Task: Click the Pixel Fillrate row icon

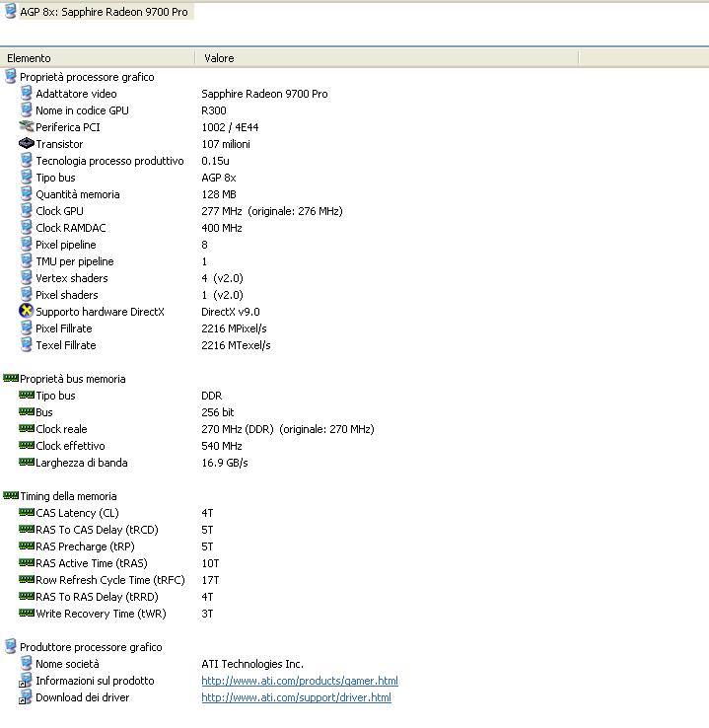Action: 27,328
